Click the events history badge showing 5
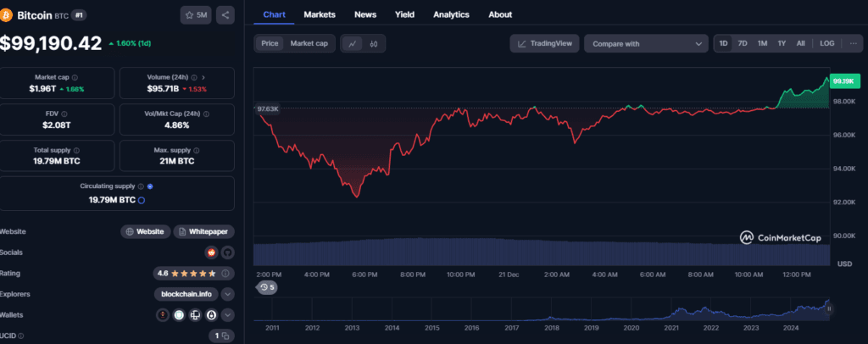The height and width of the screenshot is (344, 868). tap(267, 287)
